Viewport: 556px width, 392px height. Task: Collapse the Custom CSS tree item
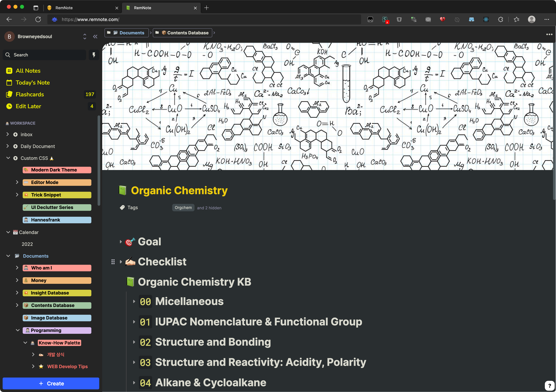point(8,158)
